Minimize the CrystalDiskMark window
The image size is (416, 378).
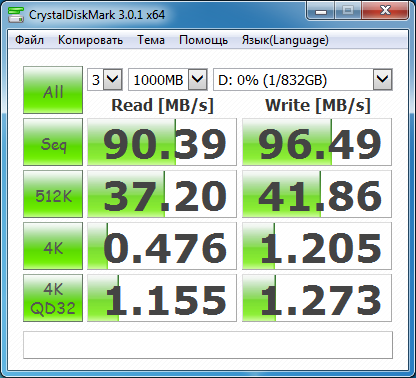321,11
